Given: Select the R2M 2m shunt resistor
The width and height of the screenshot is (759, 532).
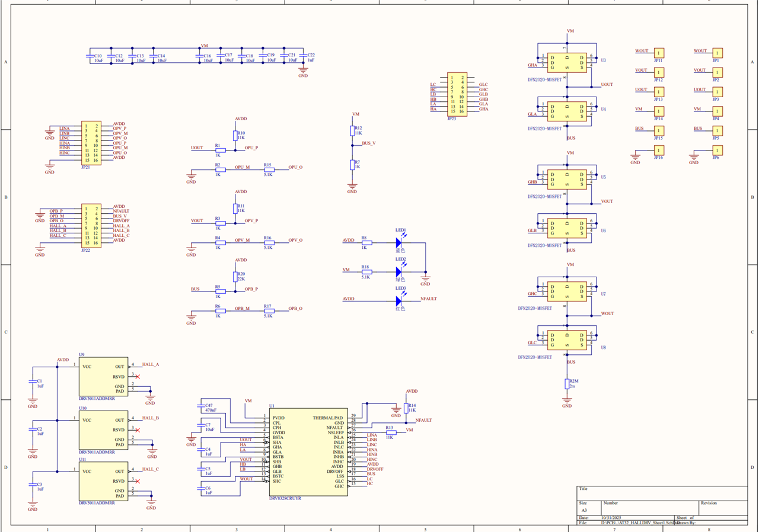Looking at the screenshot, I should pyautogui.click(x=567, y=384).
